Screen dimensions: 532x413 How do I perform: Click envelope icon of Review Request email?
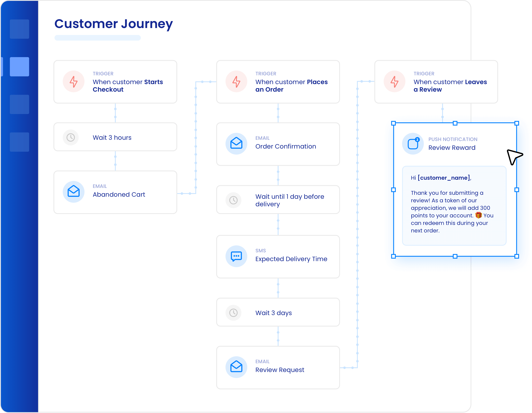pyautogui.click(x=236, y=367)
